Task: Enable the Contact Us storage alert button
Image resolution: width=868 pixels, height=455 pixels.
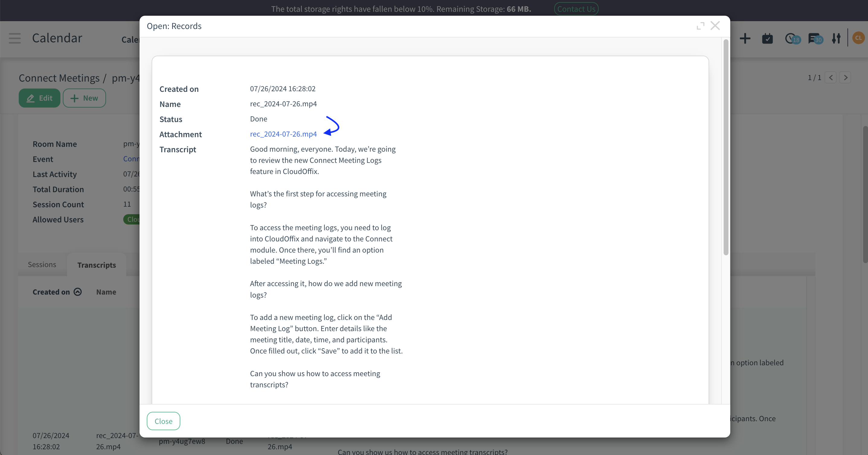Action: (576, 9)
